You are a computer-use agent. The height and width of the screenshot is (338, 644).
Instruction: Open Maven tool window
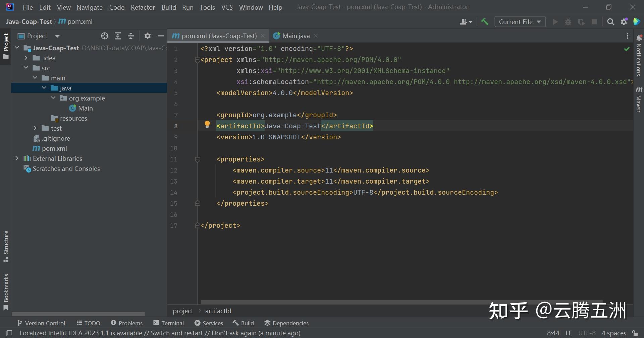[x=639, y=99]
